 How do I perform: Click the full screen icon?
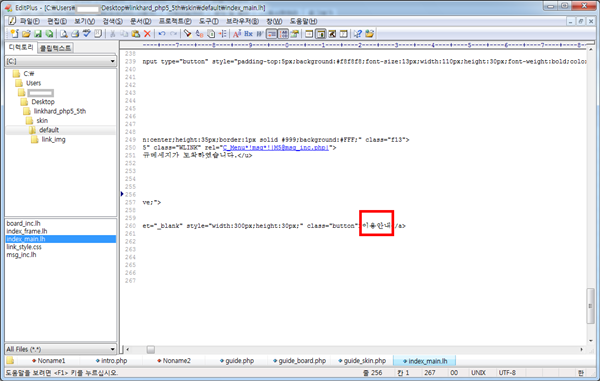[x=332, y=34]
